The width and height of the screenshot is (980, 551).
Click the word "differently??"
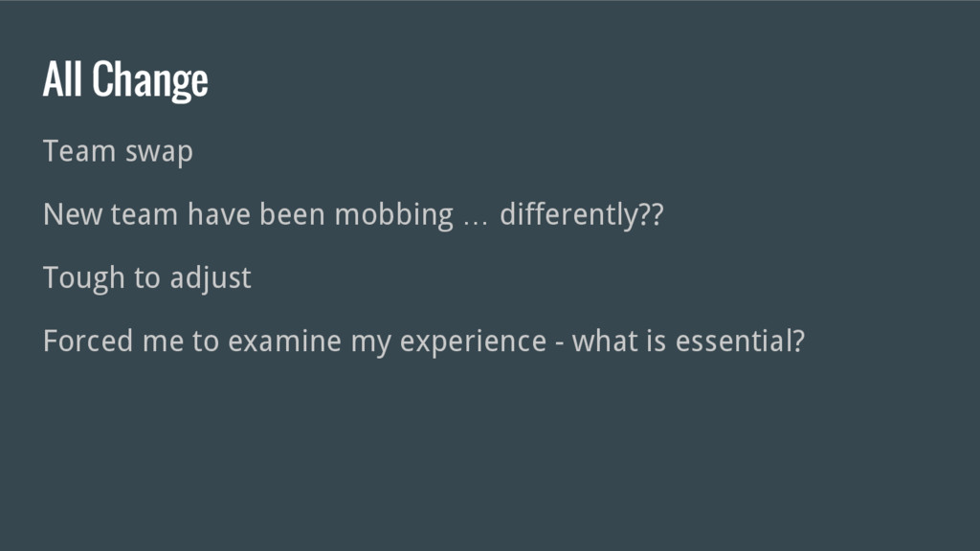[581, 215]
